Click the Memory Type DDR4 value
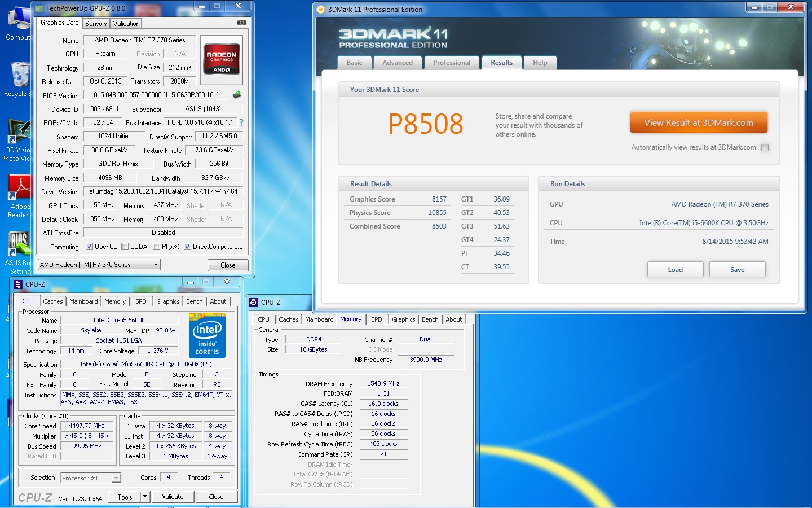The image size is (812, 508). coord(314,339)
